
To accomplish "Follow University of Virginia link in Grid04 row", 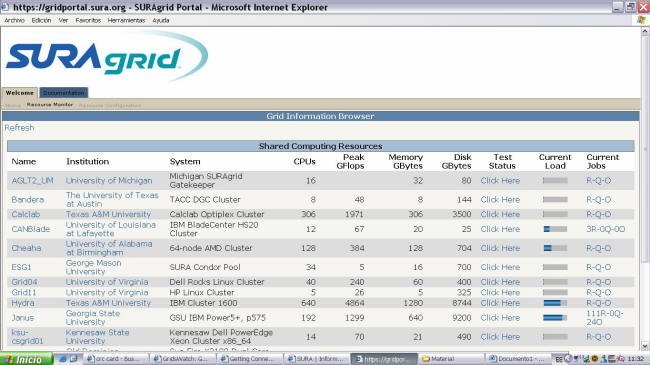I will (107, 282).
